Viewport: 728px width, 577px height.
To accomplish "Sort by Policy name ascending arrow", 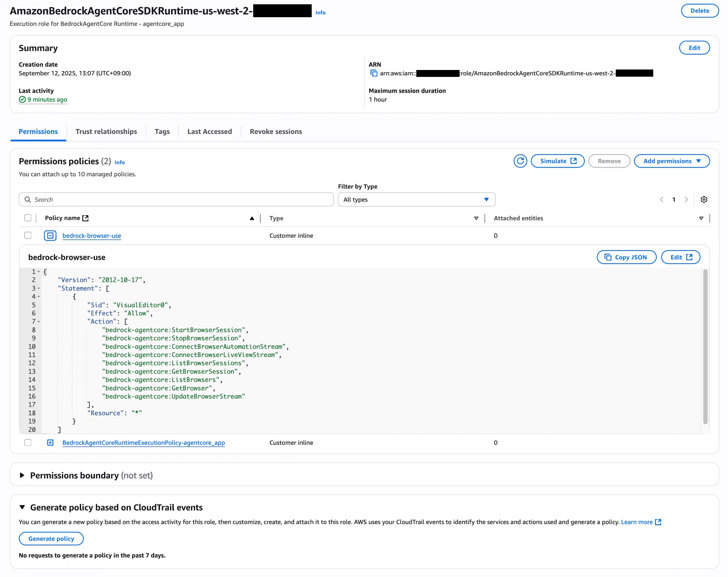I will pyautogui.click(x=252, y=219).
